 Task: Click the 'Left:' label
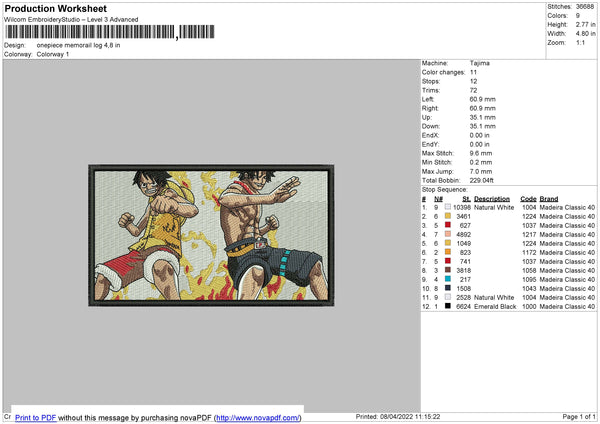coord(428,99)
